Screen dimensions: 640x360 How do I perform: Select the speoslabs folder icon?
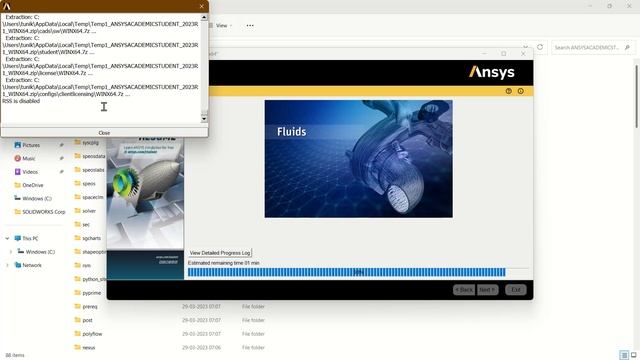coord(78,169)
